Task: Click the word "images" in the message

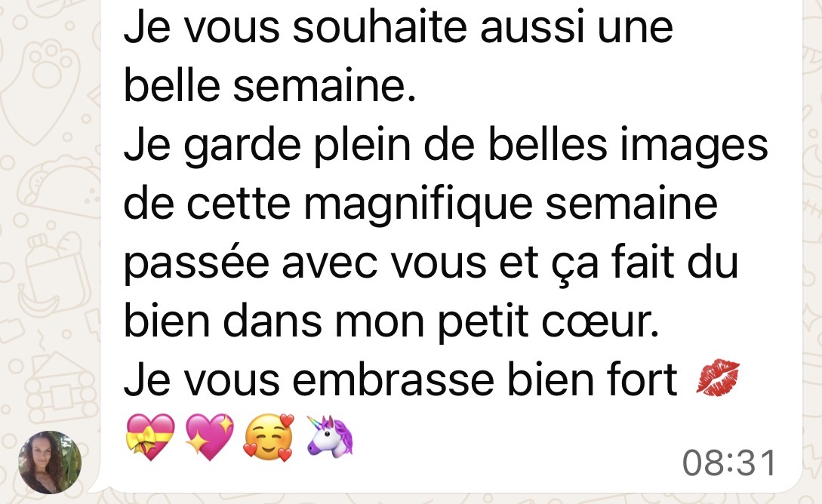Action: 694,146
